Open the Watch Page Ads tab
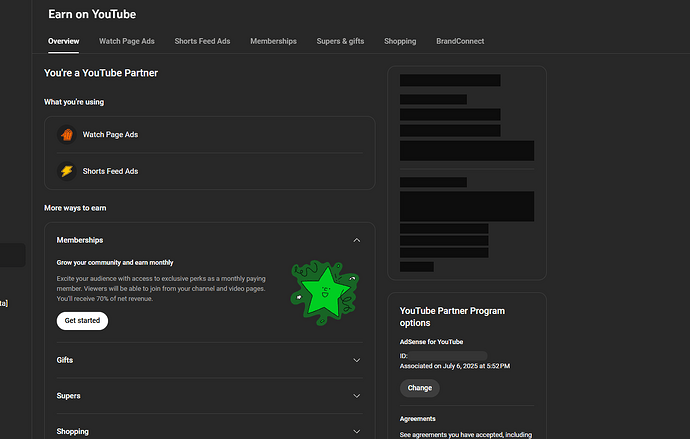Viewport: 690px width, 439px height. point(127,41)
